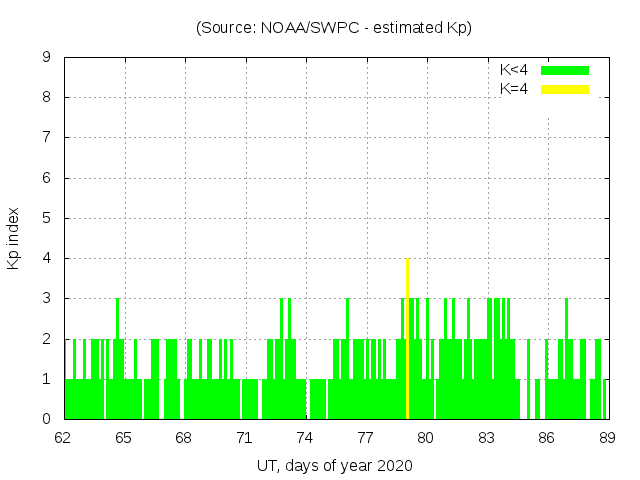Click the NOAA/SWPC source chart title
The width and height of the screenshot is (640, 480).
coord(334,28)
